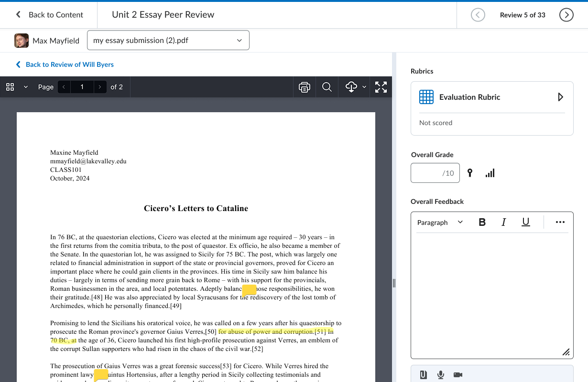The width and height of the screenshot is (588, 382).
Task: Go to next review submission
Action: (x=566, y=15)
